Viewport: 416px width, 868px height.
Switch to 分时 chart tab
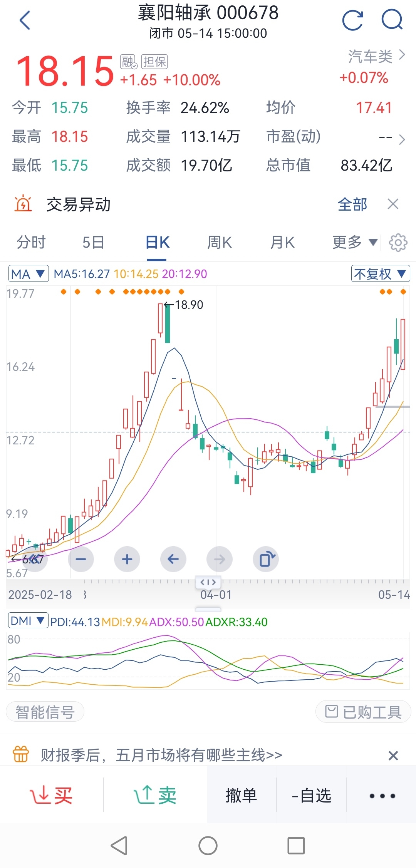31,242
